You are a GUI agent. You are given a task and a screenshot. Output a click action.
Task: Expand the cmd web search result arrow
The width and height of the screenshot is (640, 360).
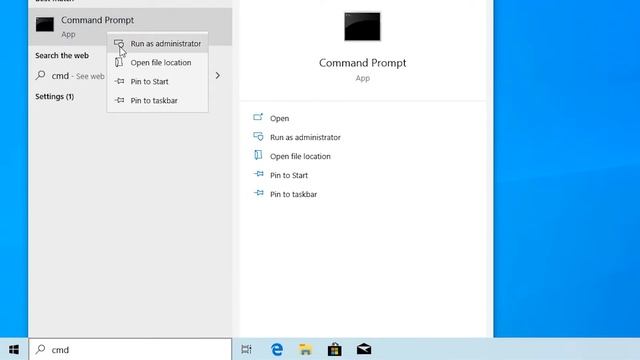[218, 76]
